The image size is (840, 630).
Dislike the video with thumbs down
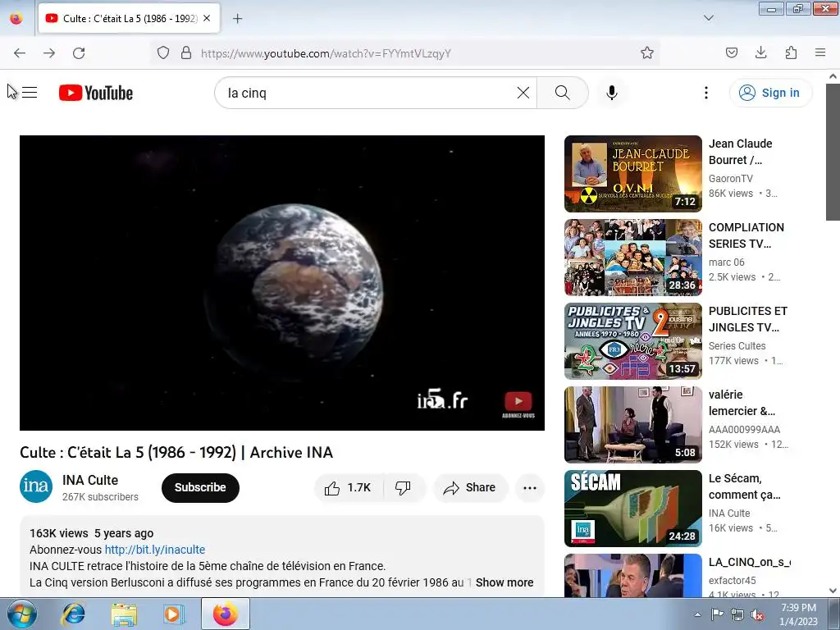404,487
